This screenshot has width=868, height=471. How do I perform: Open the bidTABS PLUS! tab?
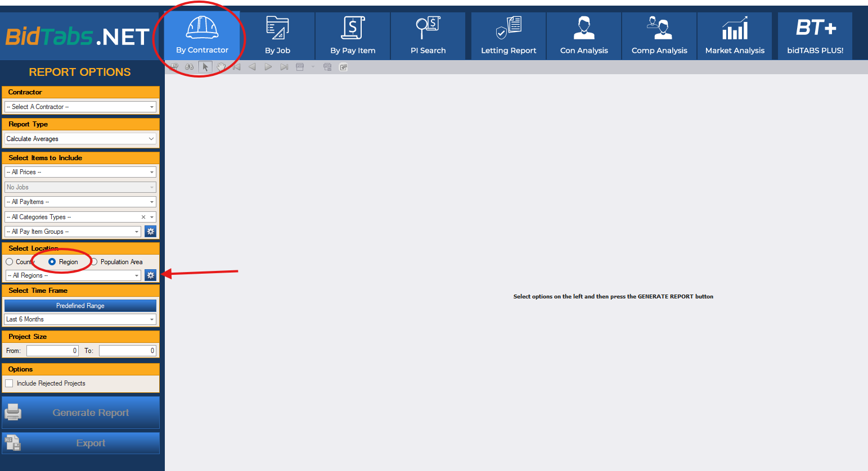click(x=815, y=35)
